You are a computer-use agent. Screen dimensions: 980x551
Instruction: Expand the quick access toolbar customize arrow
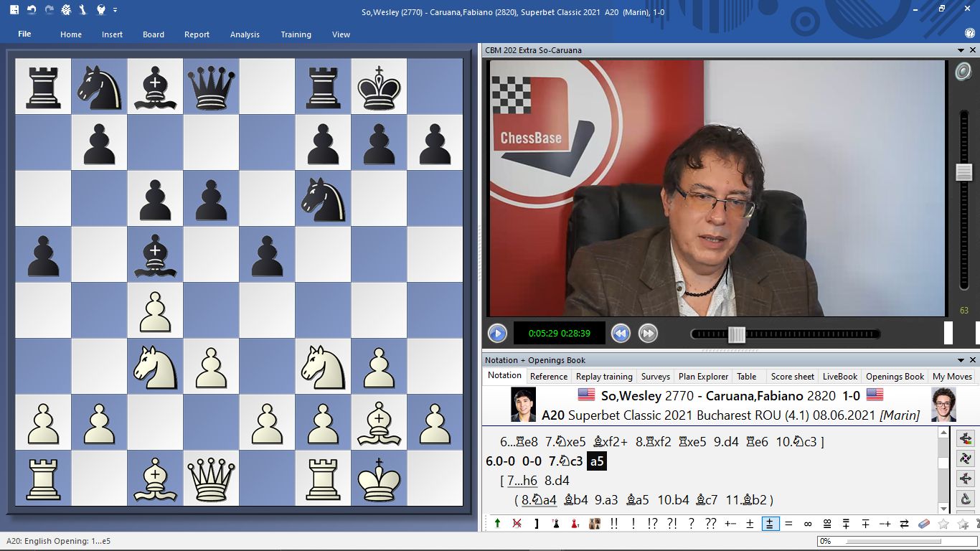point(116,10)
